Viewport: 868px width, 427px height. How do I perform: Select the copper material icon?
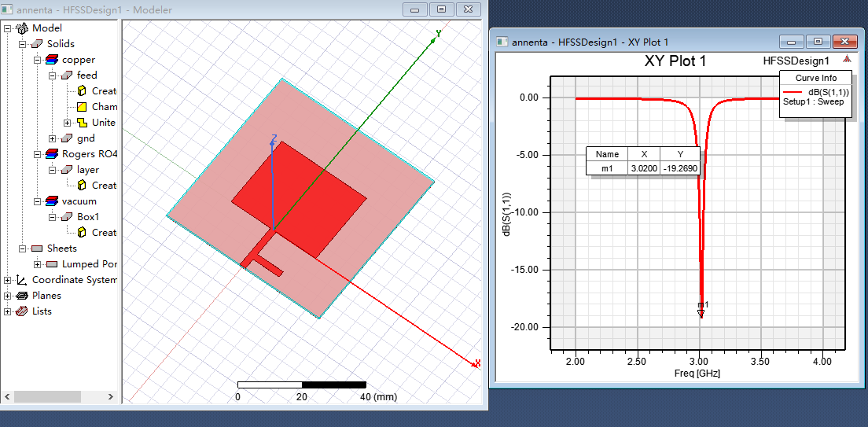click(52, 60)
